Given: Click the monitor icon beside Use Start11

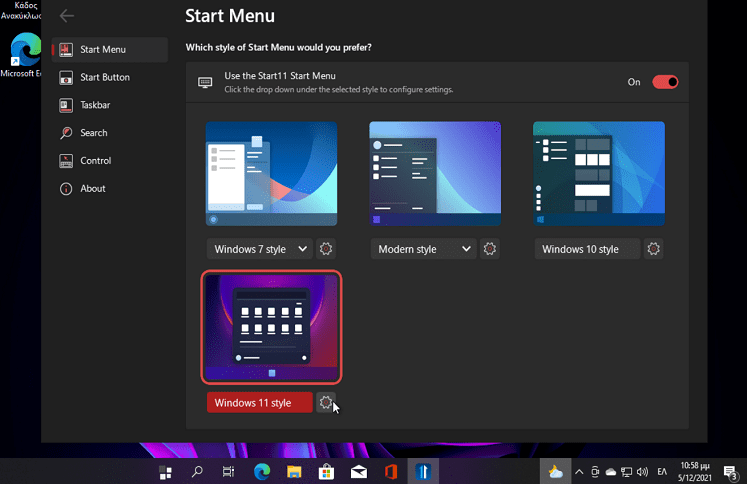Looking at the screenshot, I should (x=205, y=82).
